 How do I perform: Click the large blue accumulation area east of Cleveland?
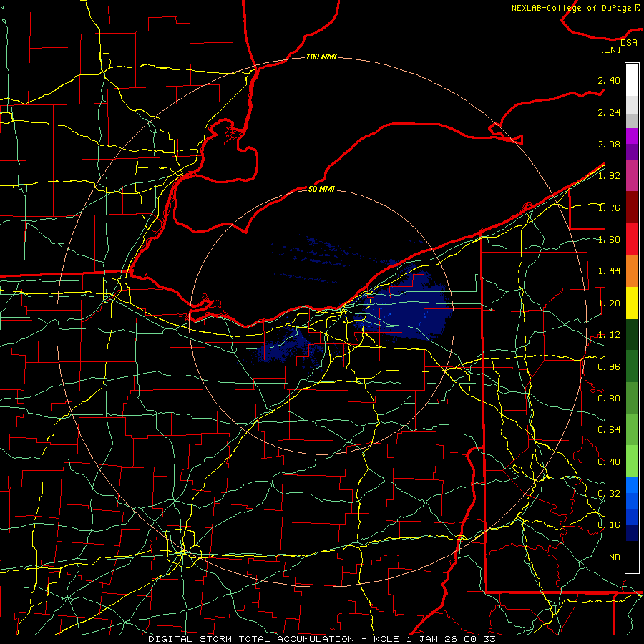click(404, 306)
